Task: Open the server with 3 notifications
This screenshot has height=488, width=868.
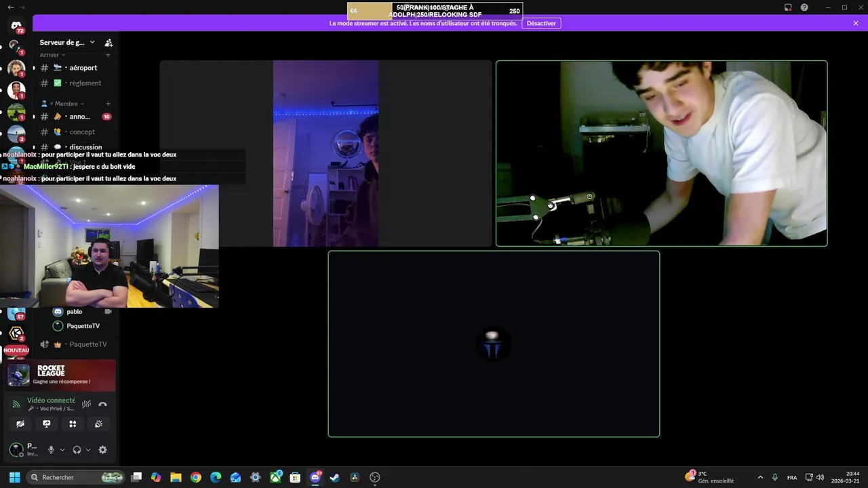Action: [16, 134]
